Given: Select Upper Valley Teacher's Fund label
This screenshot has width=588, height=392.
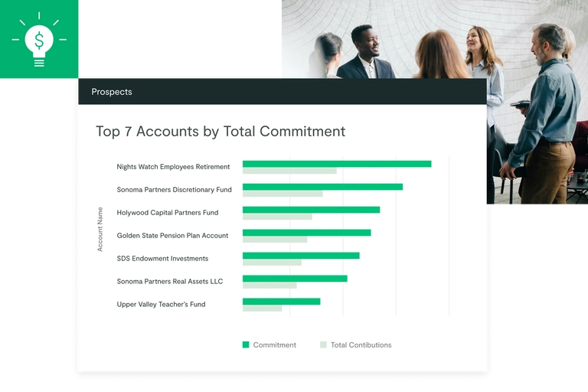Looking at the screenshot, I should click(x=161, y=305).
